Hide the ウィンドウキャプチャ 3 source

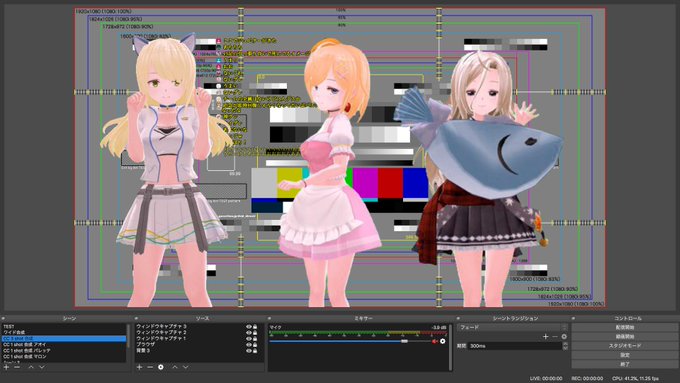pyautogui.click(x=249, y=327)
